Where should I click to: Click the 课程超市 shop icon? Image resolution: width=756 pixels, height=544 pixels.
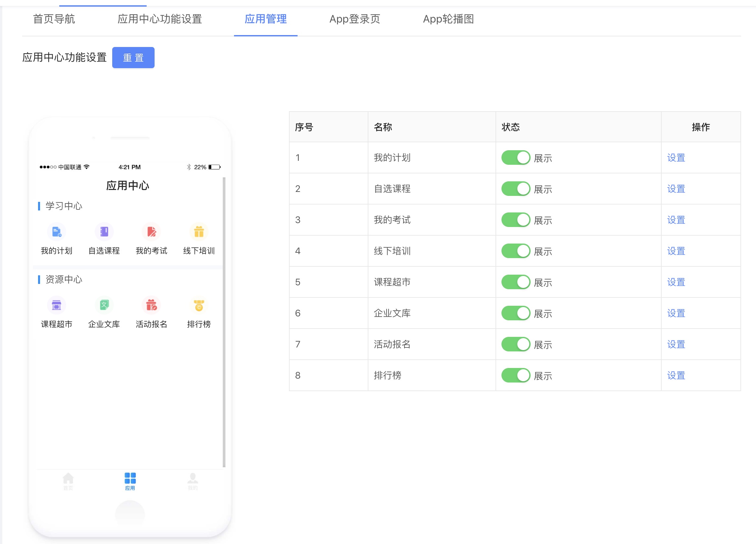[x=57, y=305]
